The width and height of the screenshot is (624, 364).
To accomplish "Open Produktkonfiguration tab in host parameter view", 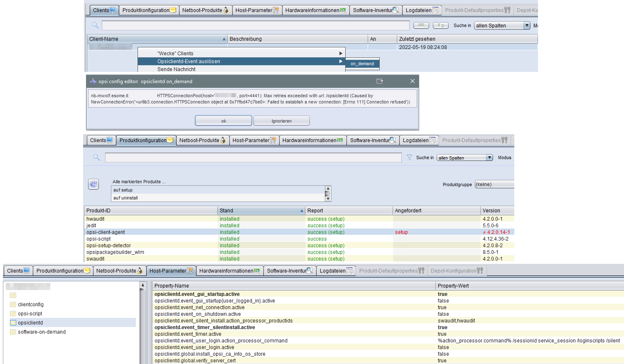I will 63,271.
